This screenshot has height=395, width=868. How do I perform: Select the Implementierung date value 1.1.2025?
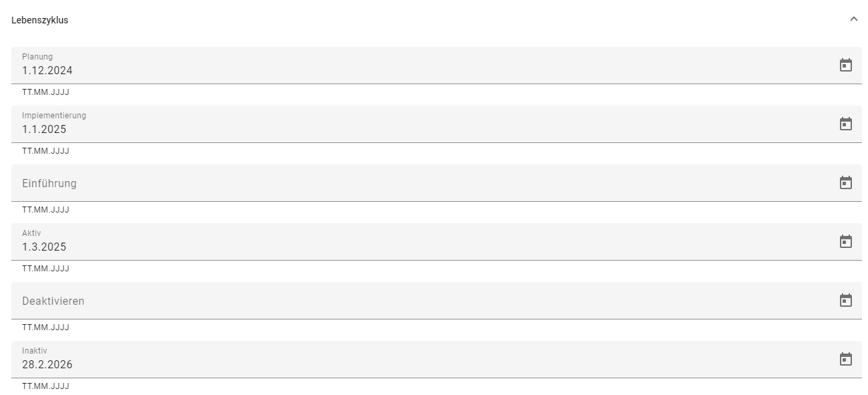43,129
